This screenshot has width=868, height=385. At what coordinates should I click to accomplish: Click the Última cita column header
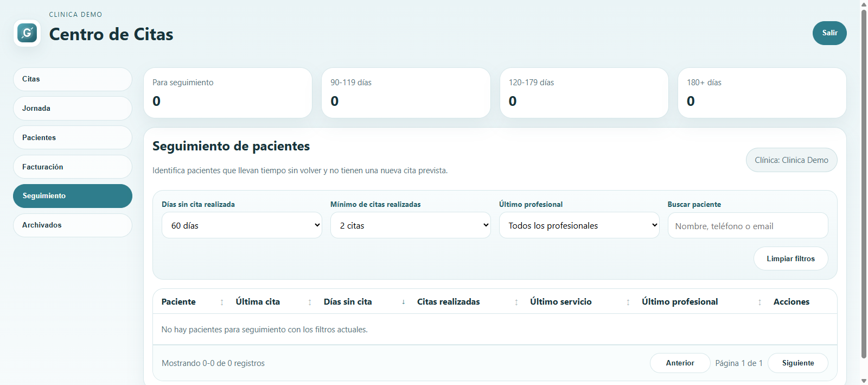[258, 302]
